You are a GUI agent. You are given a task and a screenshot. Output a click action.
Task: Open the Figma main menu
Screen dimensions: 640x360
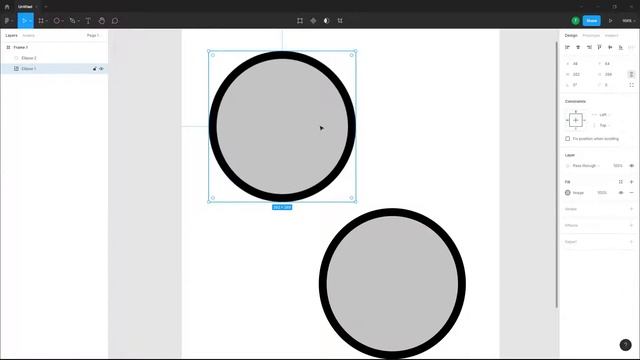pyautogui.click(x=7, y=20)
